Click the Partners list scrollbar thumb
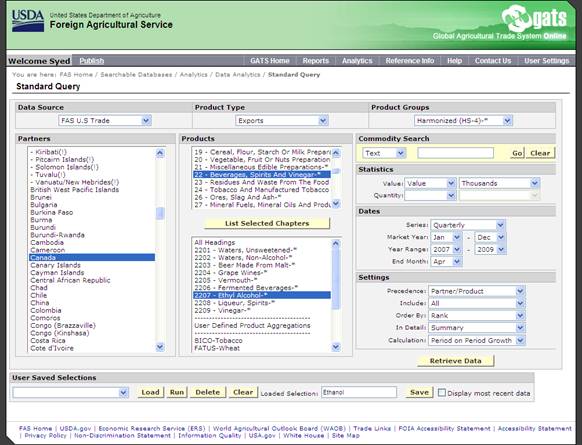This screenshot has width=582, height=445. (x=160, y=213)
